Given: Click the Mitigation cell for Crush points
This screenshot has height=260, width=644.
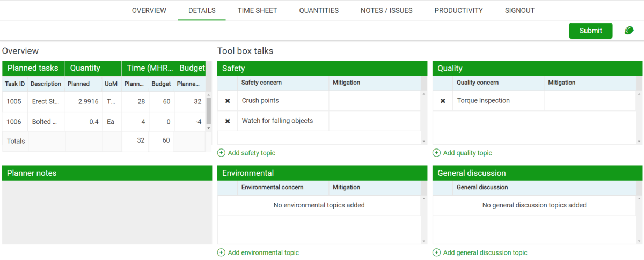Looking at the screenshot, I should pos(374,101).
